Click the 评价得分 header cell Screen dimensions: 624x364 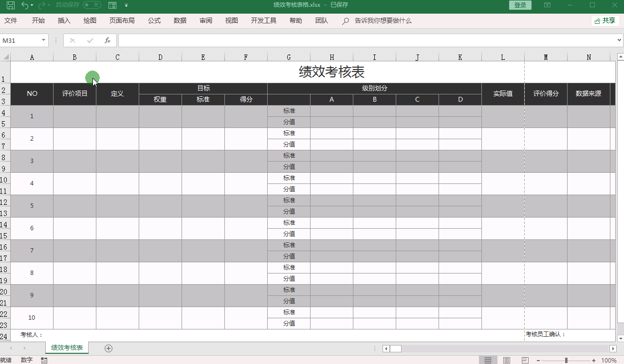click(x=546, y=94)
